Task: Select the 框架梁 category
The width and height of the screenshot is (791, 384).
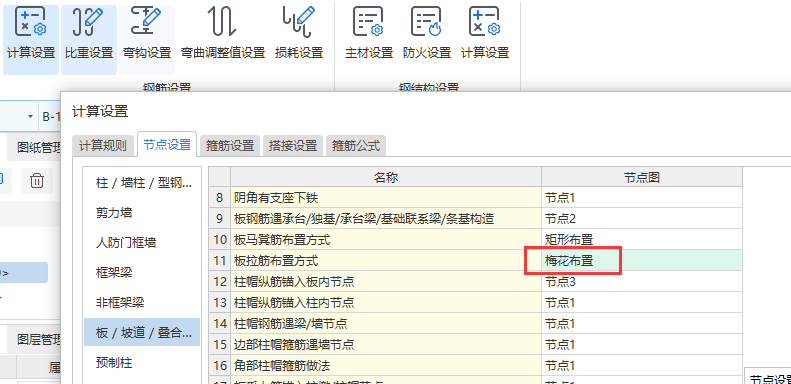Action: point(142,272)
